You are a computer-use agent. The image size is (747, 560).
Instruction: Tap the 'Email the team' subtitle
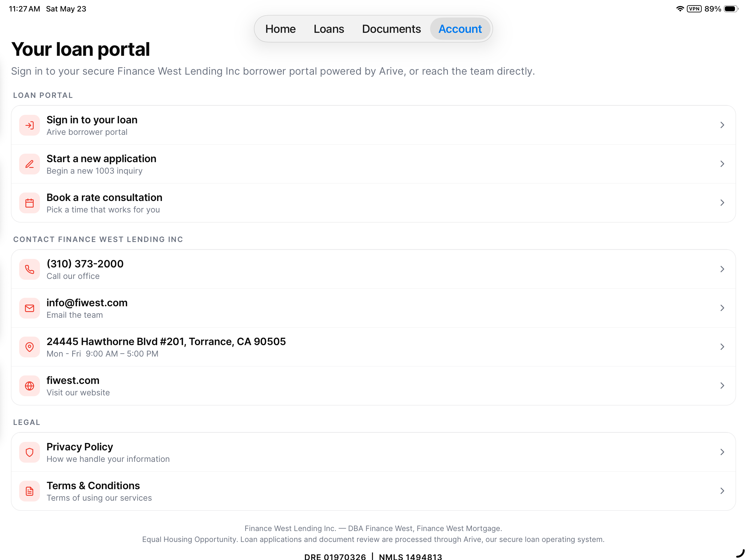75,315
